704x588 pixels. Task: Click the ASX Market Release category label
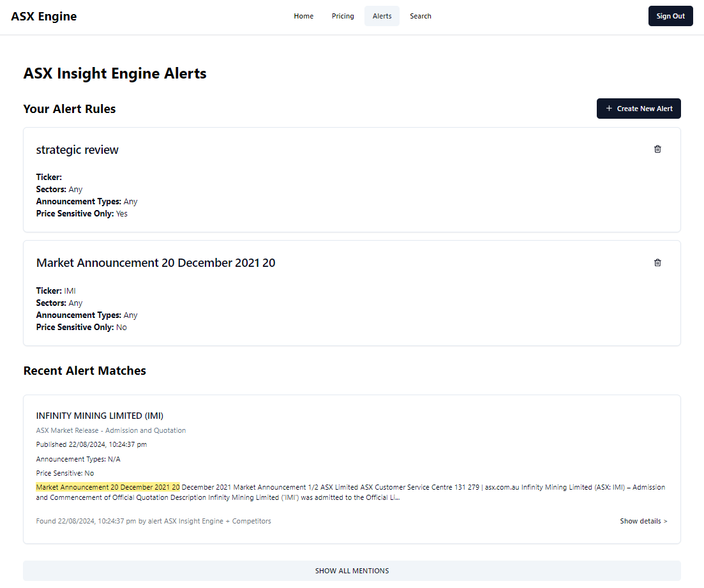(x=111, y=430)
